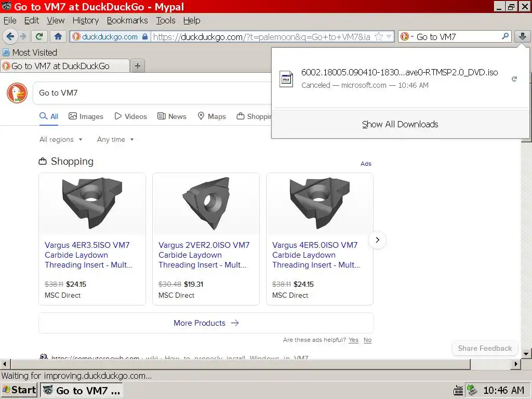Reload the current page
The height and width of the screenshot is (399, 532).
[39, 36]
